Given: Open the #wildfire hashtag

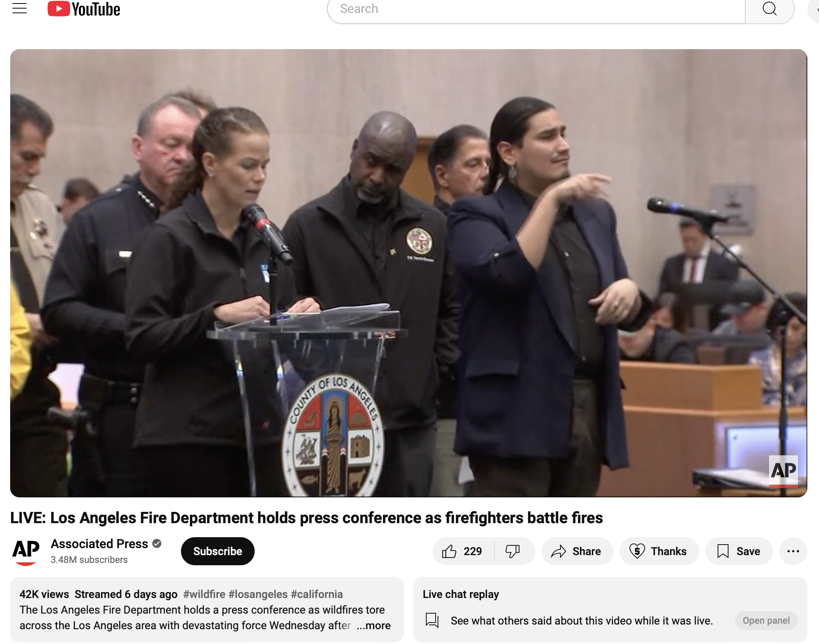Looking at the screenshot, I should point(204,594).
